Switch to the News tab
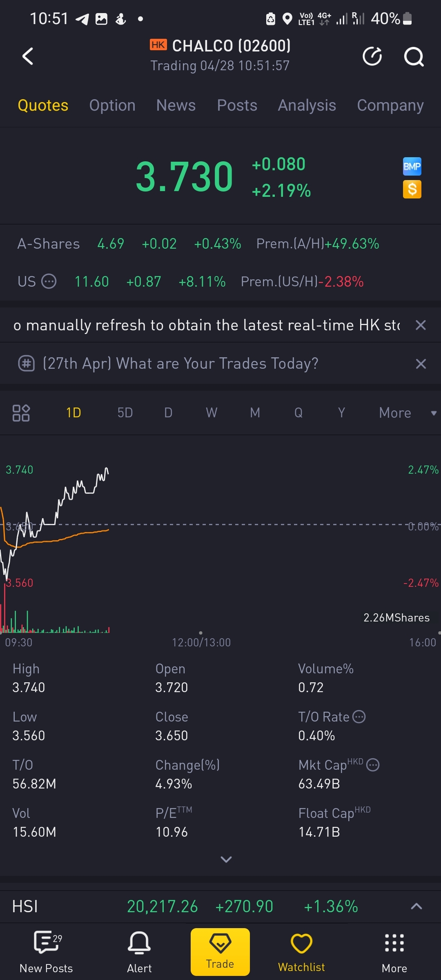441x980 pixels. pyautogui.click(x=176, y=105)
